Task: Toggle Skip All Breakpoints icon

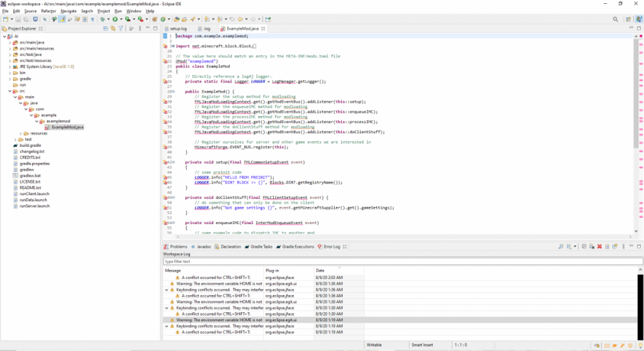Action: point(45,19)
